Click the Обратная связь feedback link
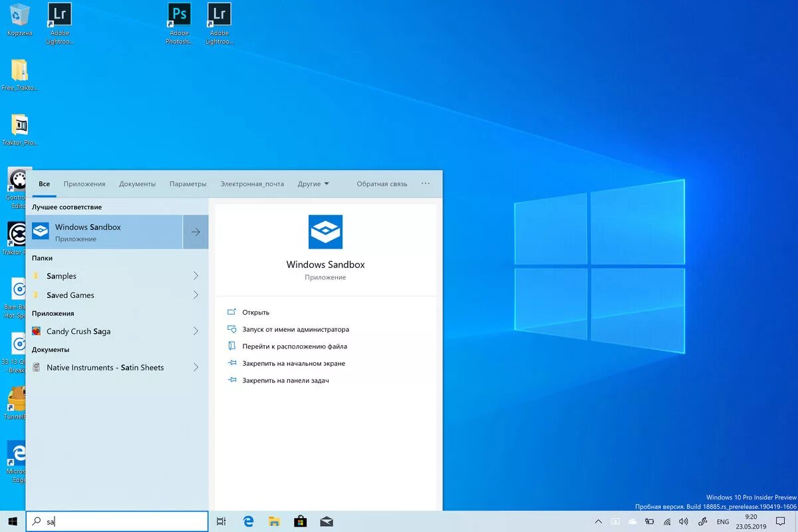This screenshot has width=798, height=532. click(x=382, y=184)
